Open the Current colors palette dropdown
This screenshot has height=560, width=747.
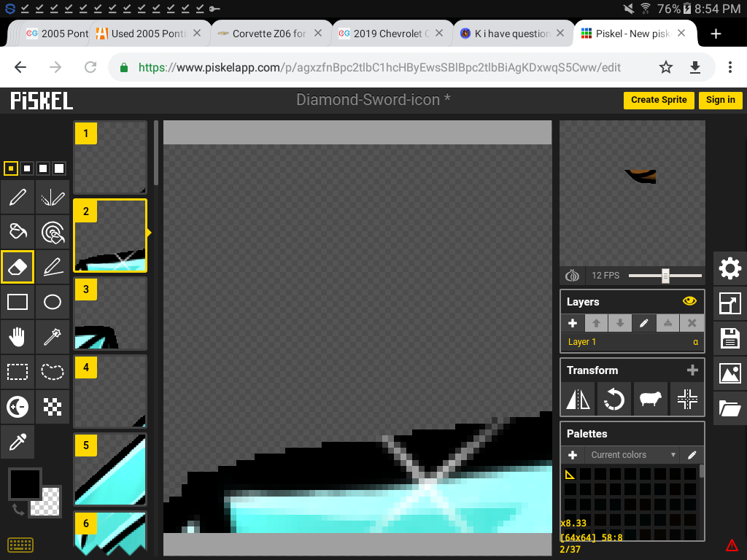[632, 455]
